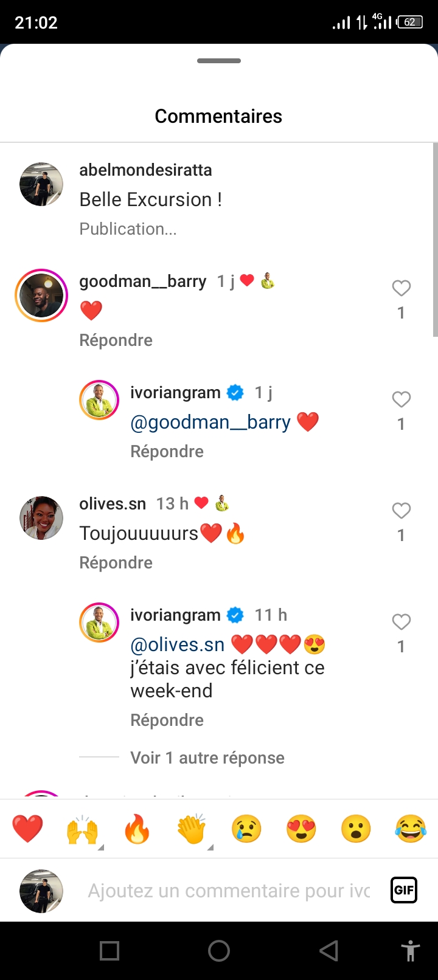
Task: Insert the crying face emoji
Action: pyautogui.click(x=246, y=829)
